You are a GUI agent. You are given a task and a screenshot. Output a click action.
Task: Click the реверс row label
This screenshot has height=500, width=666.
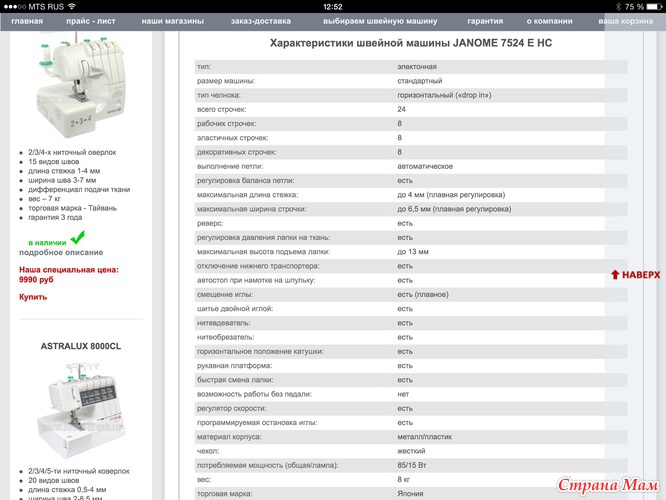210,223
